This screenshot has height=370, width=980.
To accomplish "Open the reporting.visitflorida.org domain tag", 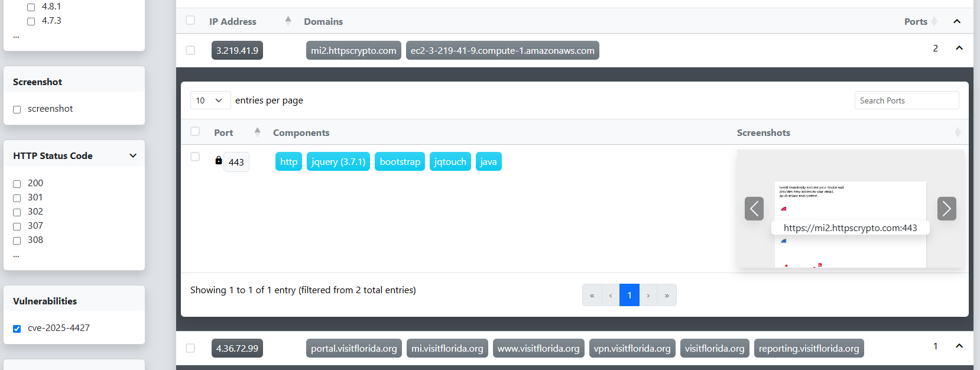I will 809,348.
